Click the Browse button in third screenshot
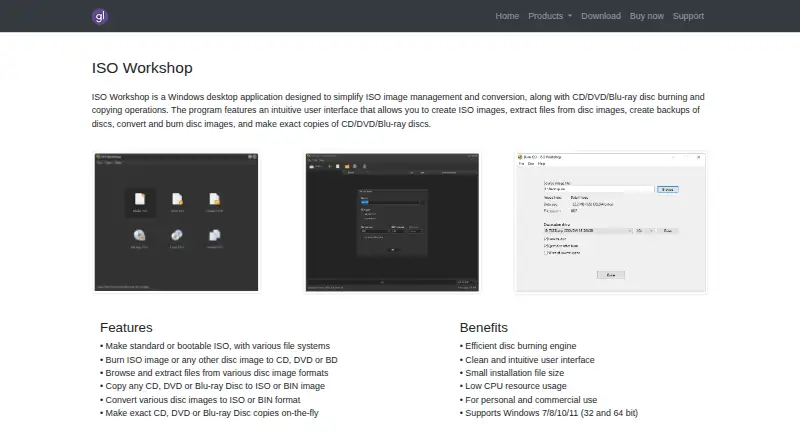Image resolution: width=800 pixels, height=440 pixels. click(x=667, y=189)
